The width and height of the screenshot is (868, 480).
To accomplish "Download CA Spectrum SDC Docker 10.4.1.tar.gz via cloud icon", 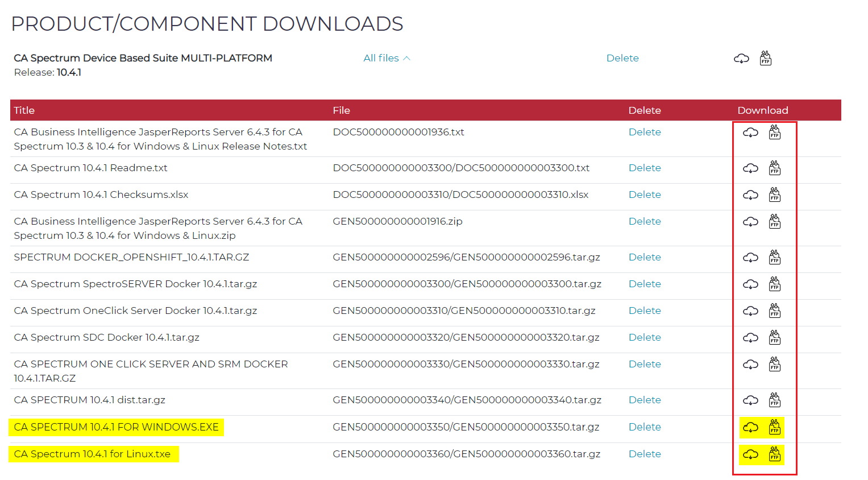I will pyautogui.click(x=750, y=338).
